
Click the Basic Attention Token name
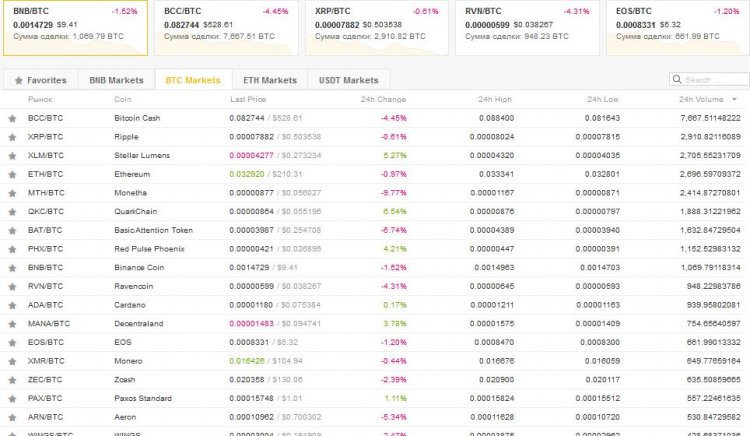click(154, 230)
